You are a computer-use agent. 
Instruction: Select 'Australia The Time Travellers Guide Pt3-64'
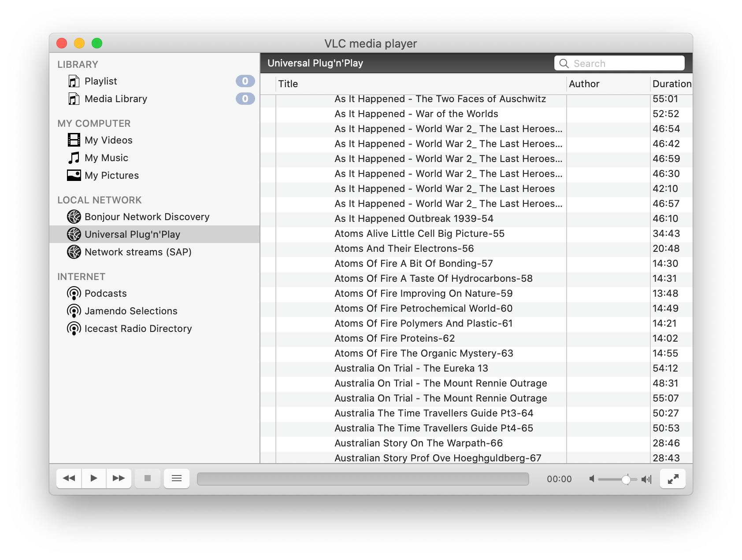pyautogui.click(x=476, y=413)
